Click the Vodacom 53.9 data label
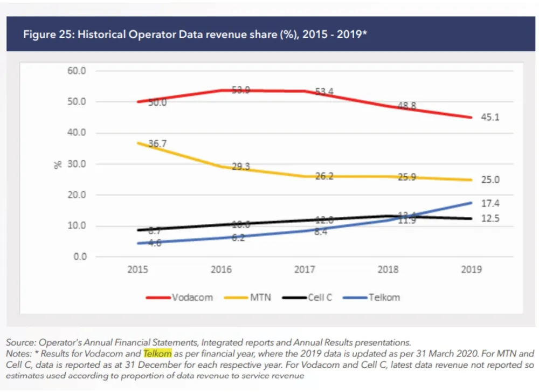Viewport: 539px width, 392px height. [240, 90]
